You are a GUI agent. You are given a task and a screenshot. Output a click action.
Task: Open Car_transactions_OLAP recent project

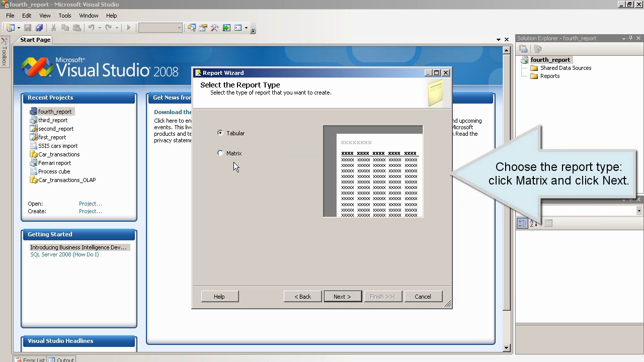pyautogui.click(x=67, y=180)
